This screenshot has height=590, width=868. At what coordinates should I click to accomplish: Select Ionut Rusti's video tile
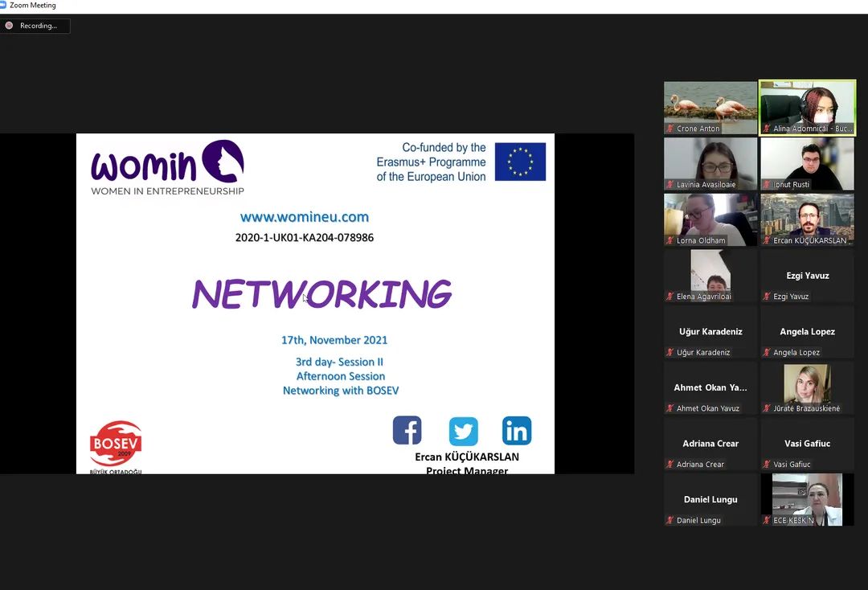tap(807, 164)
